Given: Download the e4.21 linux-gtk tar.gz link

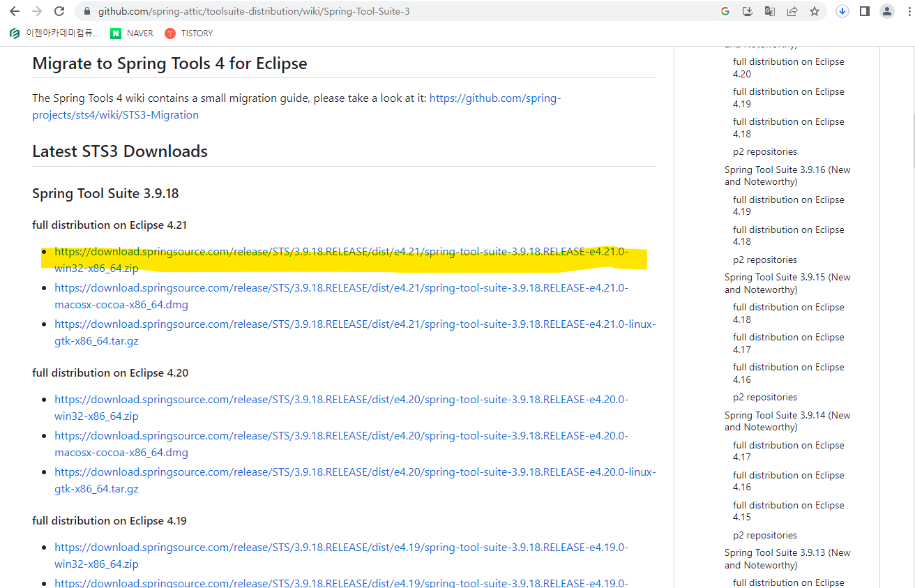Looking at the screenshot, I should pos(355,332).
